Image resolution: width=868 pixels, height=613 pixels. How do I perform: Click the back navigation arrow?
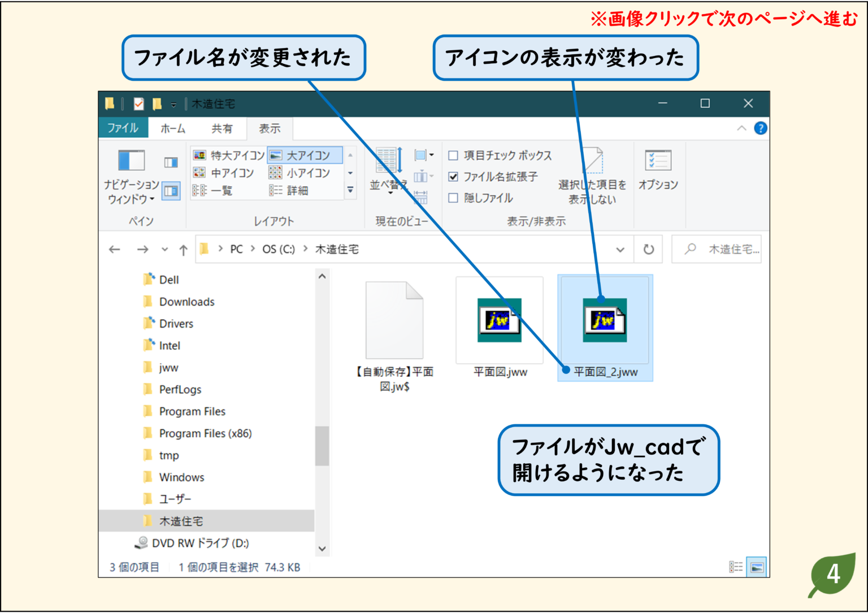click(114, 249)
